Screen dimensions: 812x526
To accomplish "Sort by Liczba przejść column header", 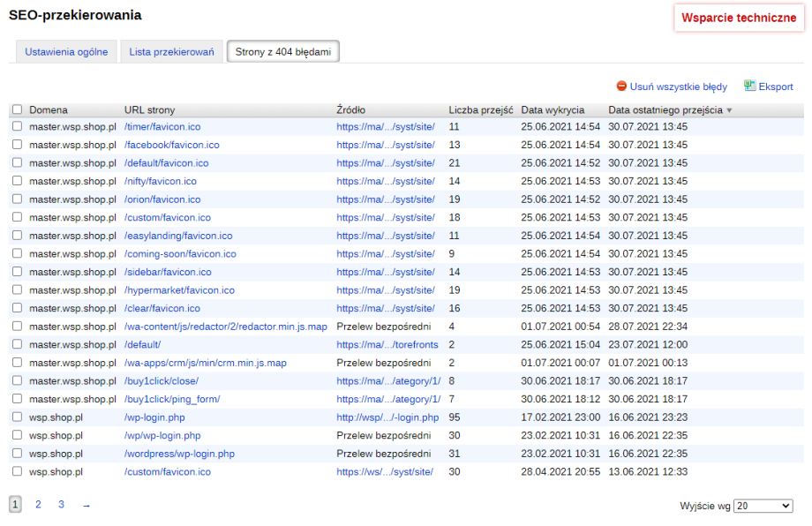I will click(480, 110).
